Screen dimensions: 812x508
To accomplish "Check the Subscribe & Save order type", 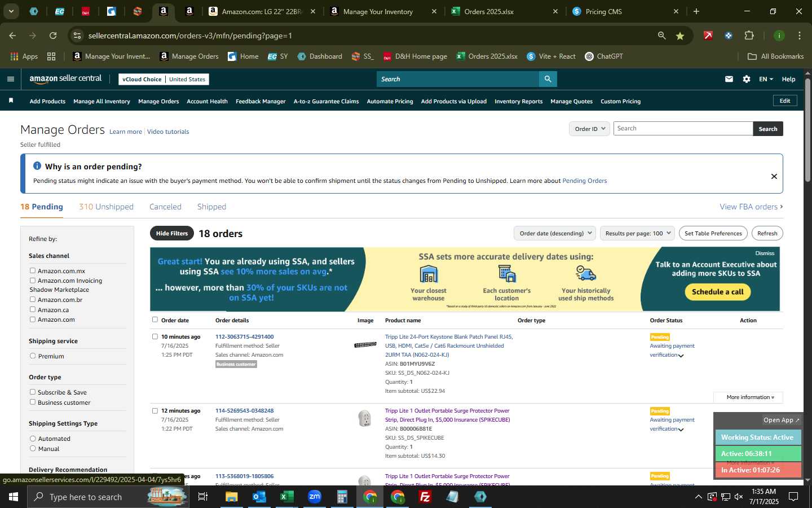I will 33,392.
